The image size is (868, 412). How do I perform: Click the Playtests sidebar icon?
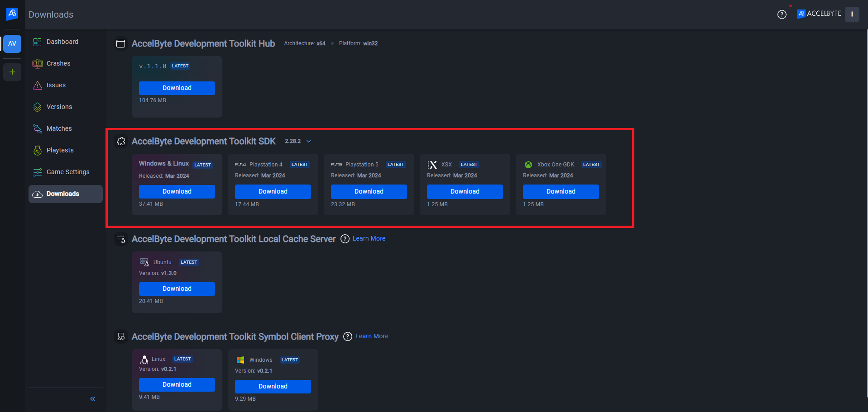(38, 151)
